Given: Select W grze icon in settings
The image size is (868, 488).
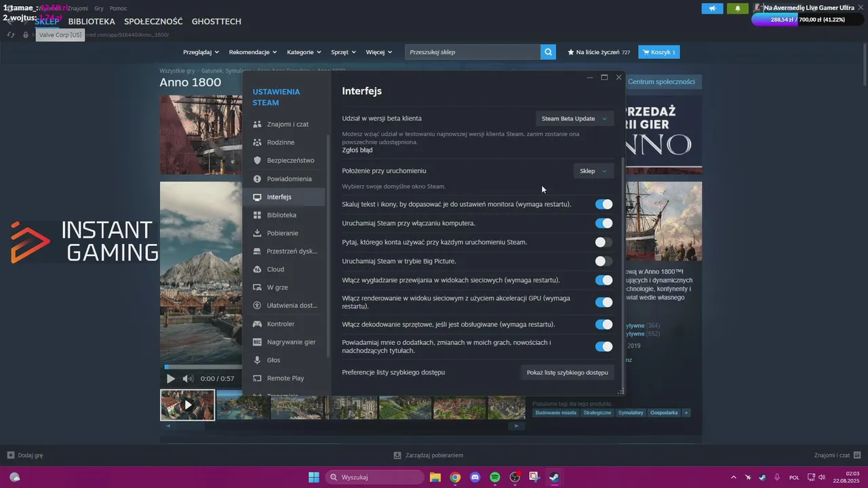Looking at the screenshot, I should pos(257,287).
